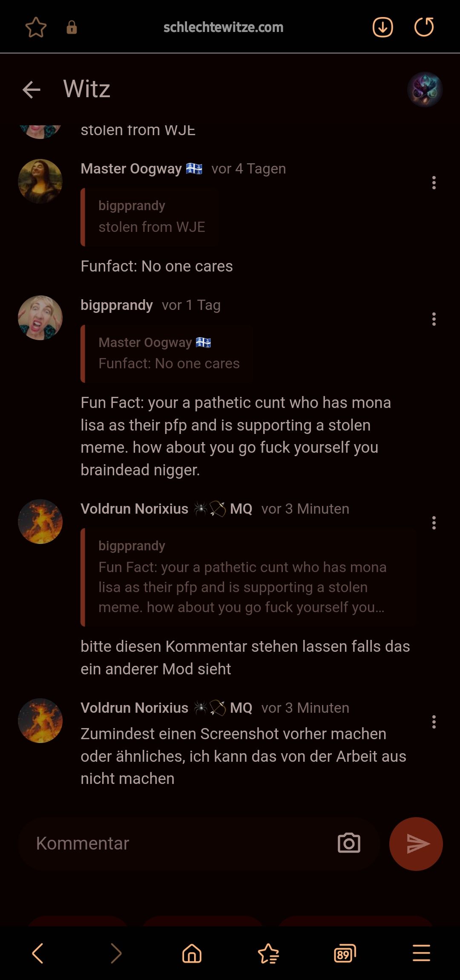Open options menu for Master Oogway's comment
460x980 pixels.
tap(434, 183)
